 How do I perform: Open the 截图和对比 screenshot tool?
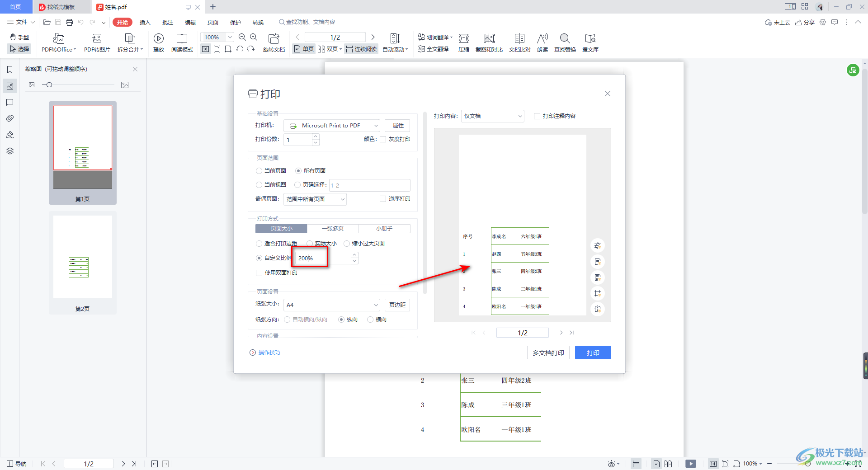coord(489,43)
